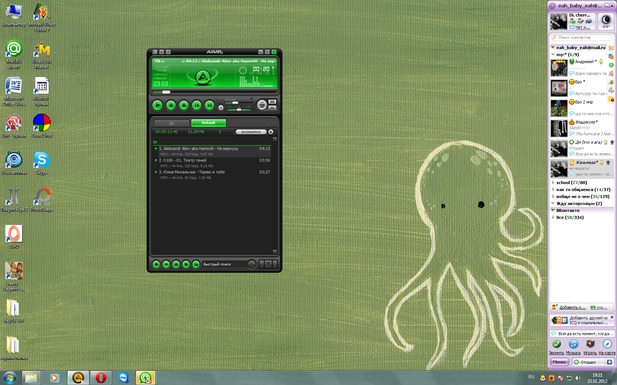This screenshot has height=385, width=617.
Task: Skip to next track in AIMP
Action: (210, 105)
